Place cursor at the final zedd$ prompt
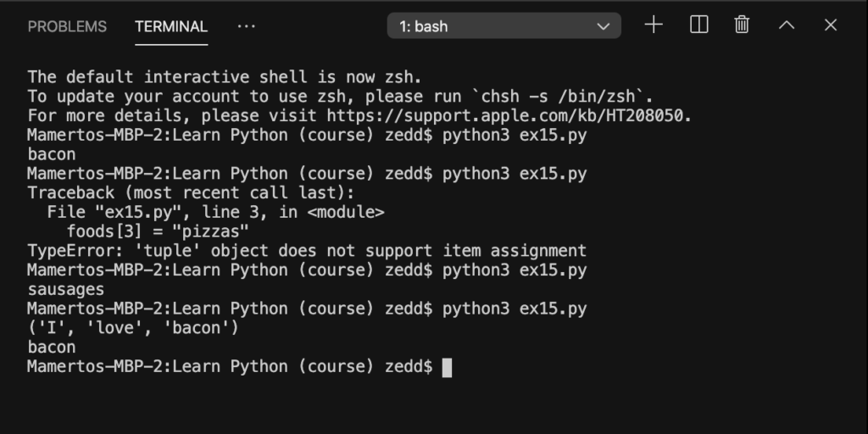Viewport: 868px width, 434px height. coord(448,367)
